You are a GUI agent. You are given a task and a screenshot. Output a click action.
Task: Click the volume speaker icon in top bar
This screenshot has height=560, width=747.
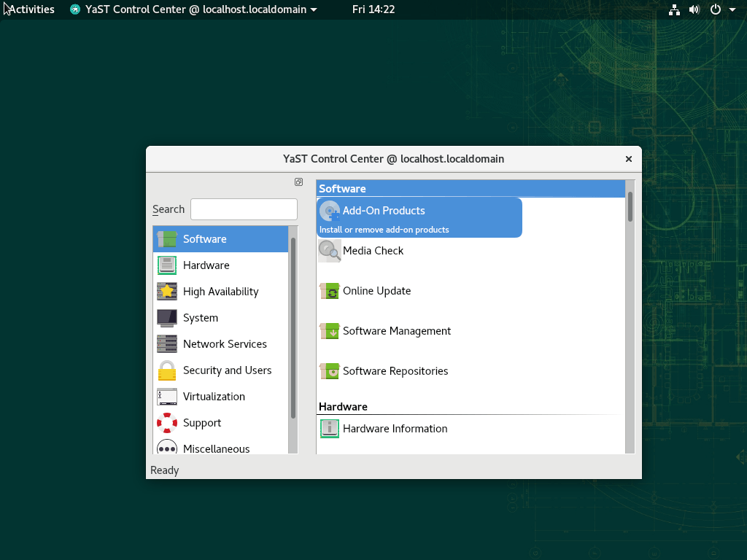coord(694,9)
